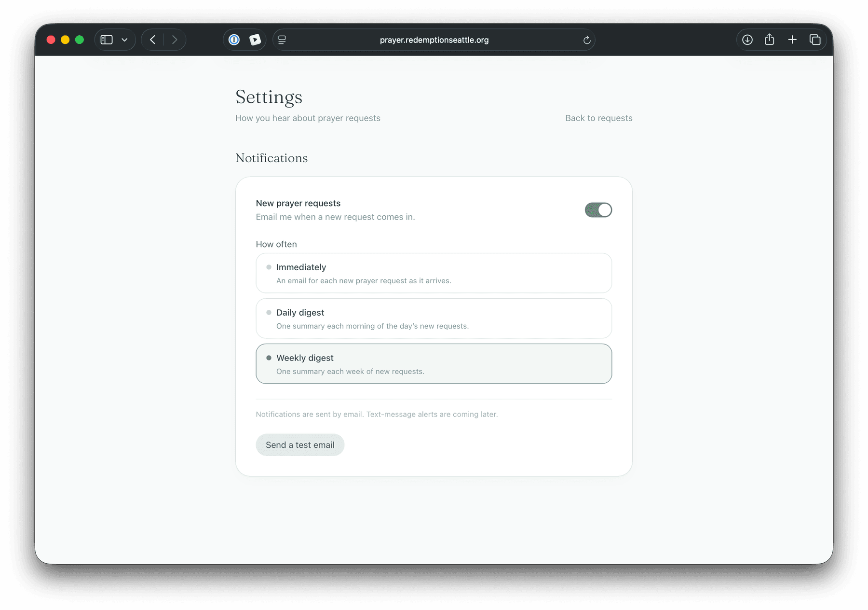Open the sidebar options chevron

coord(124,40)
